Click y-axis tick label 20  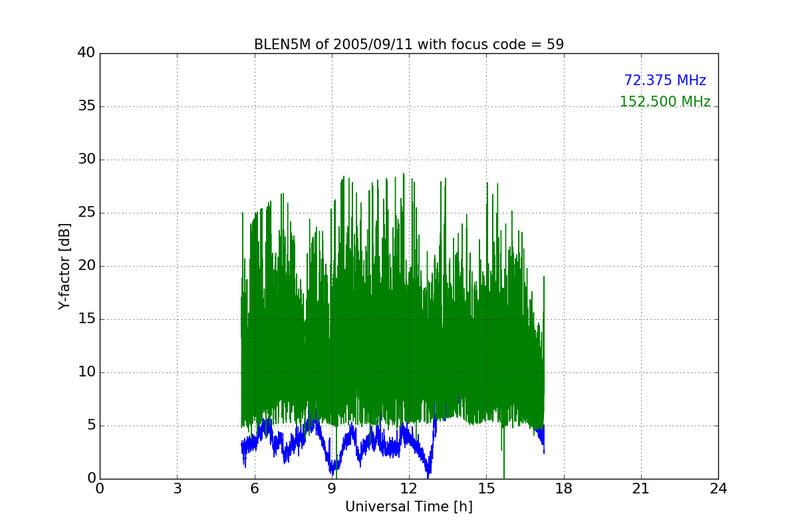point(86,266)
